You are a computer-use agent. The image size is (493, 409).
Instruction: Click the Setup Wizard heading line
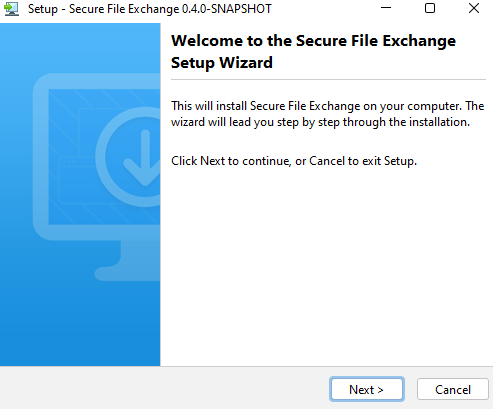click(x=222, y=63)
